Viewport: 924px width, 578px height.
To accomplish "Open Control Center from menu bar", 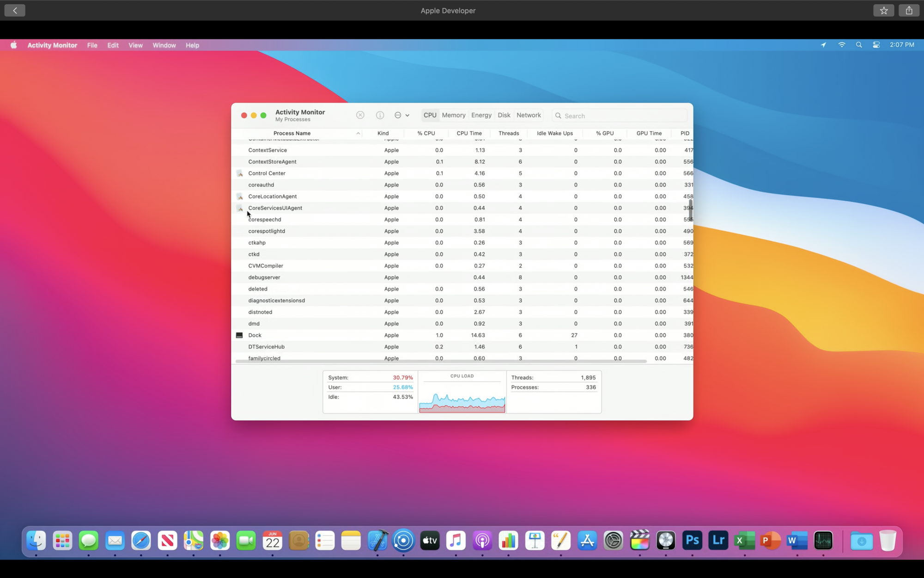I will [876, 45].
